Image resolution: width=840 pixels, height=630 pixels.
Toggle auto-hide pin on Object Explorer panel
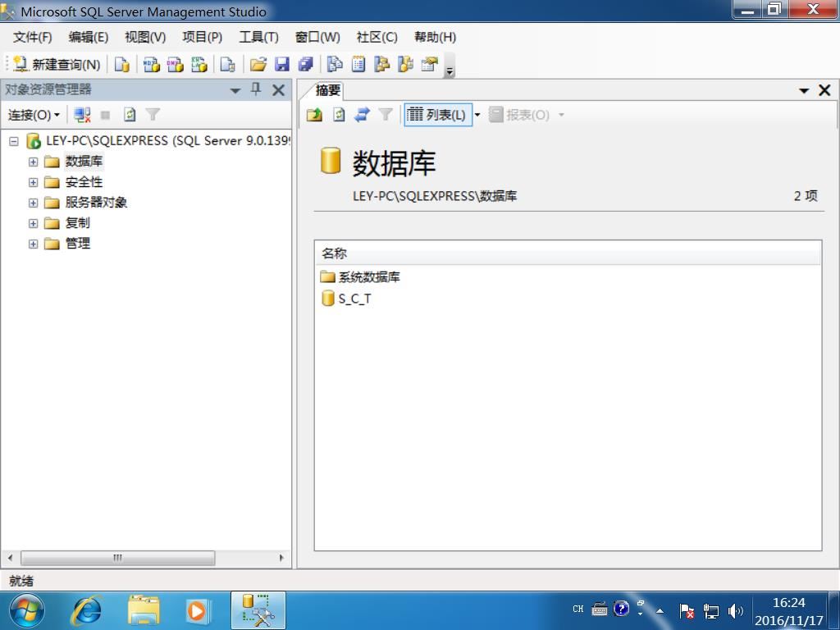[x=256, y=89]
